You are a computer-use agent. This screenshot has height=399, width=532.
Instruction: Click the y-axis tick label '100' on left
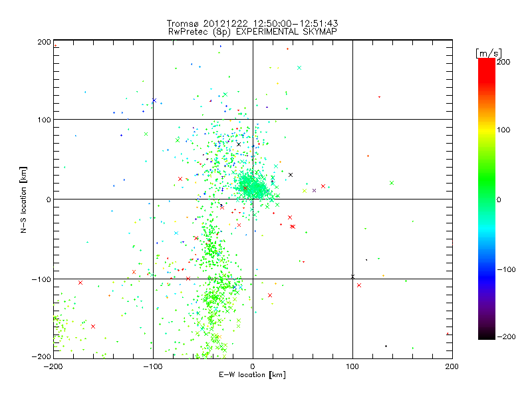[44, 120]
